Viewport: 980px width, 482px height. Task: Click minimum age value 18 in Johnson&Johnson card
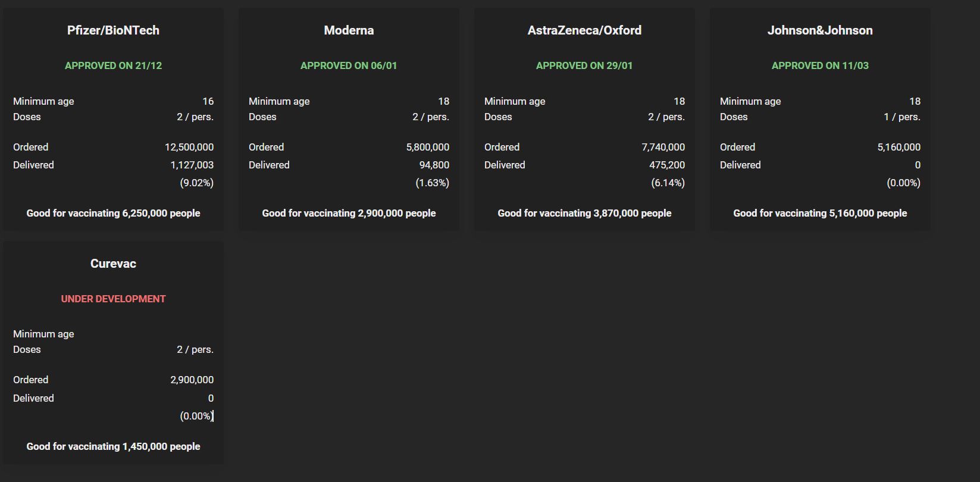(915, 101)
